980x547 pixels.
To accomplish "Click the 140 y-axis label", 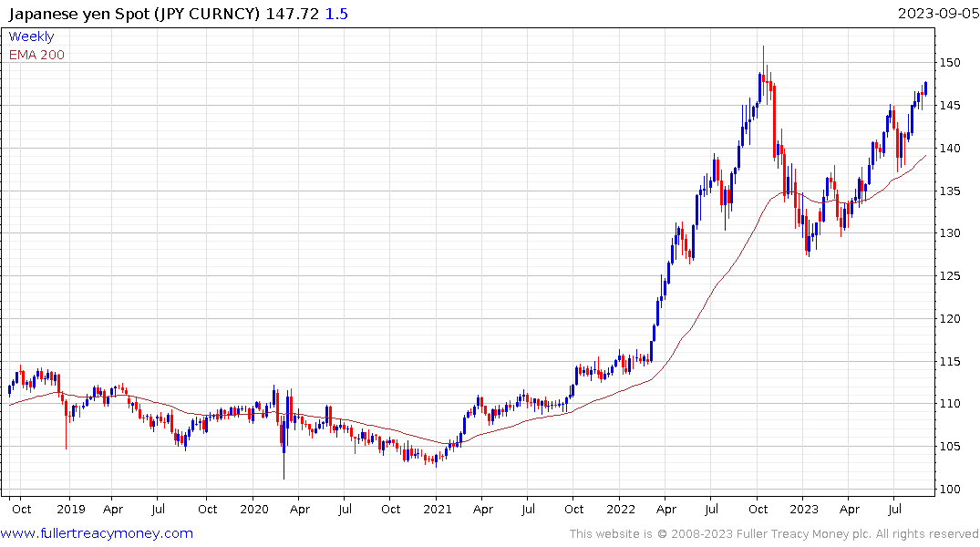I will point(950,149).
